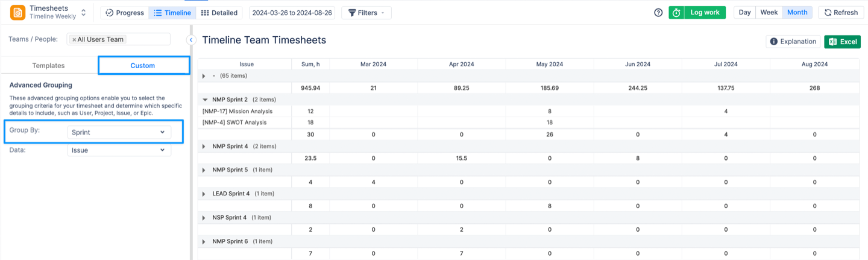Export the timesheet to Excel
Screen dimensions: 868x260
tap(842, 42)
